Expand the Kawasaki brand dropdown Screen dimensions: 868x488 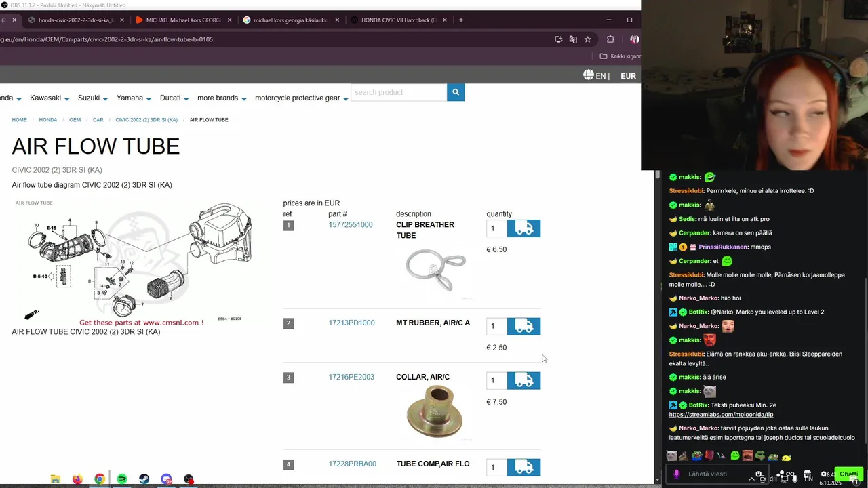(50, 98)
